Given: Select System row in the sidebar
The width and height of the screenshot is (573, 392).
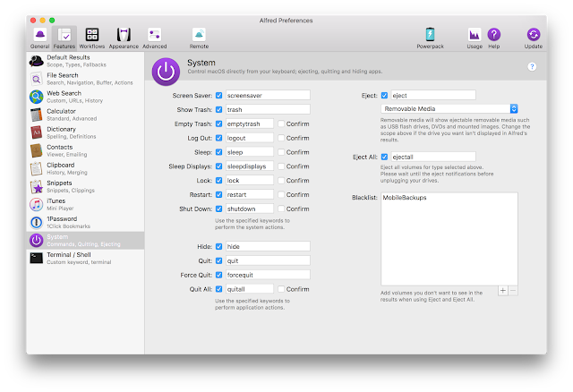Looking at the screenshot, I should pos(86,240).
